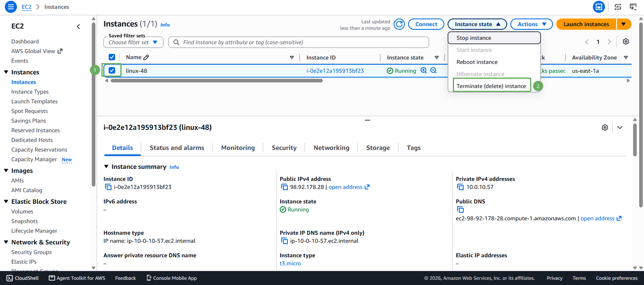Screen dimensions: 644x285
Task: Switch to Status and alarms tab
Action: coord(177,148)
